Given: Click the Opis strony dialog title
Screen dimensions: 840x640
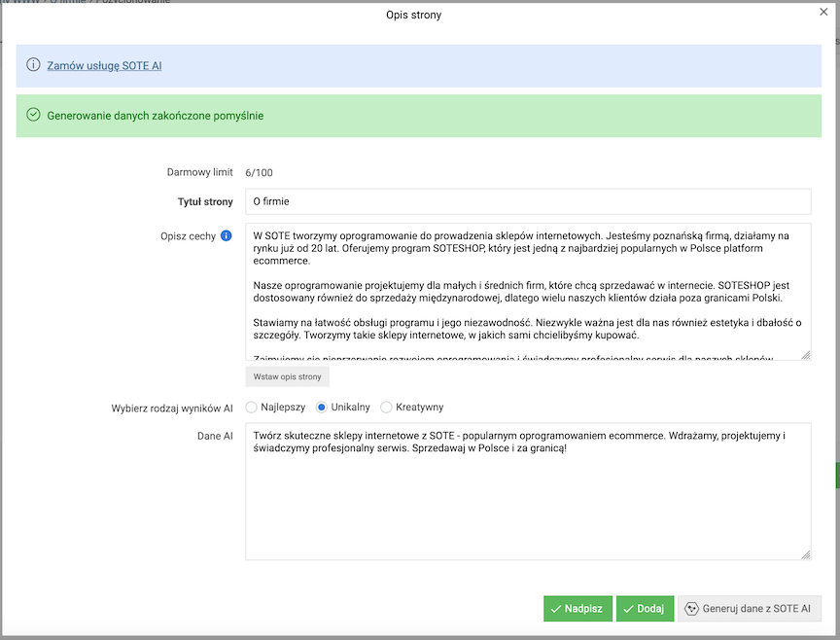Looking at the screenshot, I should [413, 15].
